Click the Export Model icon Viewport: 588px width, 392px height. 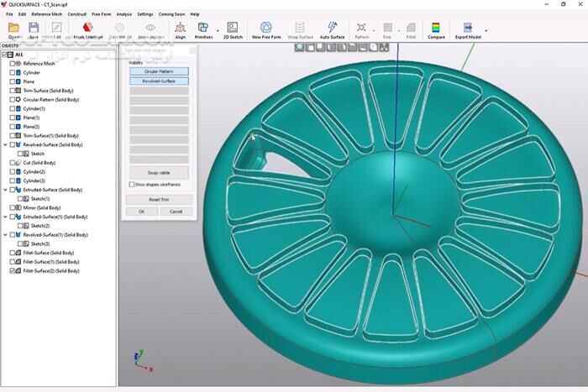tap(468, 29)
